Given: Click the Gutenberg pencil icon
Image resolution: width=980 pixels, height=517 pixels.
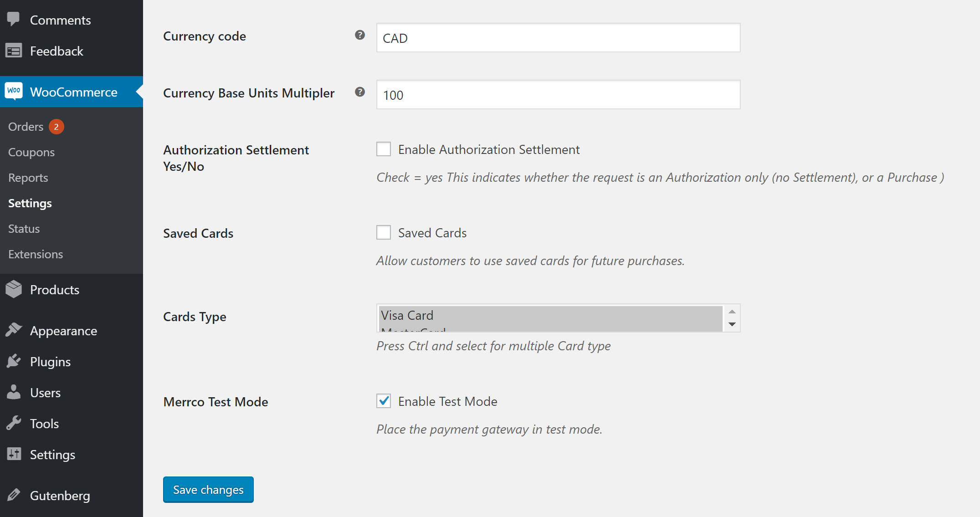Looking at the screenshot, I should click(x=14, y=495).
